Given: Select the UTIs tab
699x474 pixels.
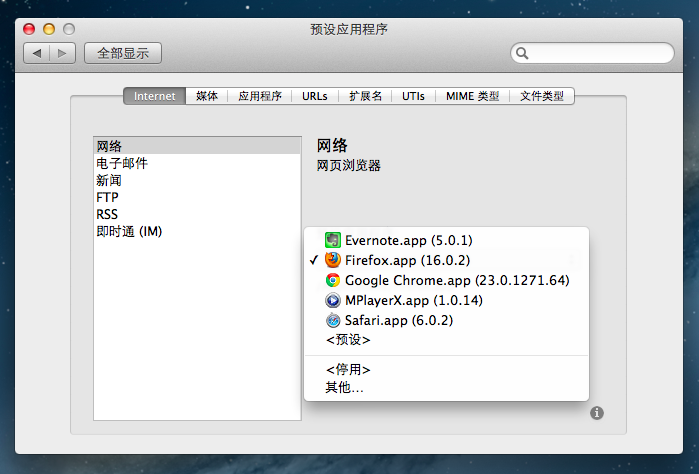Looking at the screenshot, I should (413, 96).
